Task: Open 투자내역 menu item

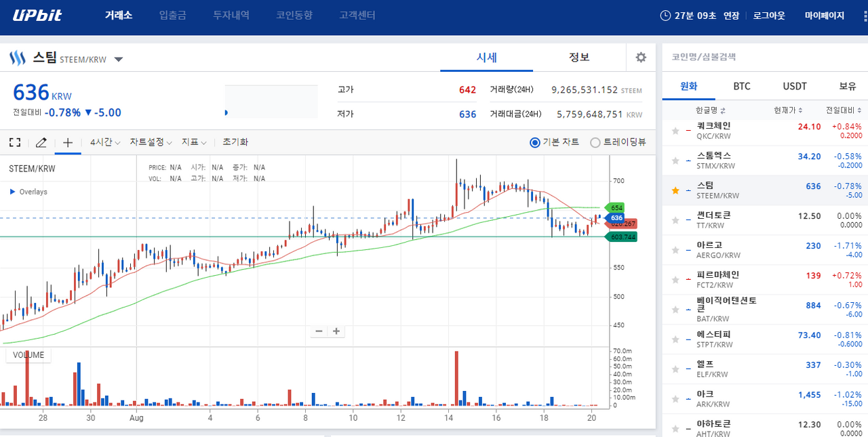Action: tap(231, 15)
